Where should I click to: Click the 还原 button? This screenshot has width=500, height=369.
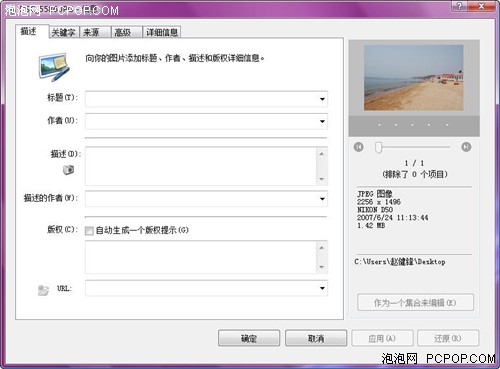coord(448,338)
